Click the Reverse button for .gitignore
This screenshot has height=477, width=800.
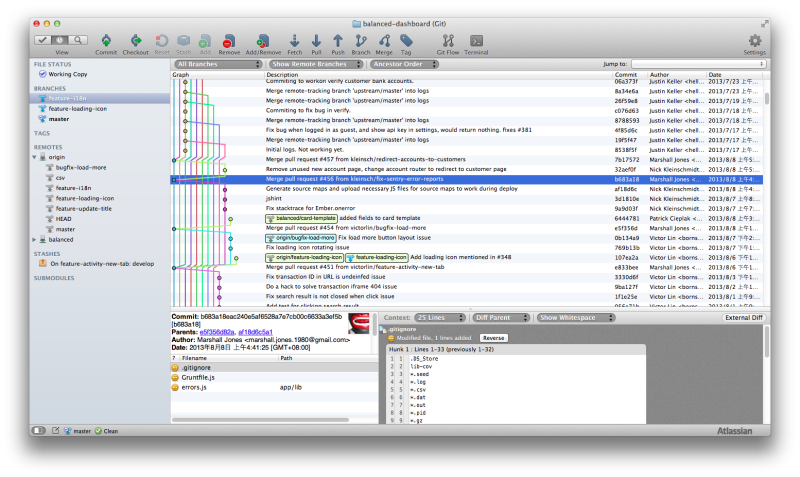493,338
